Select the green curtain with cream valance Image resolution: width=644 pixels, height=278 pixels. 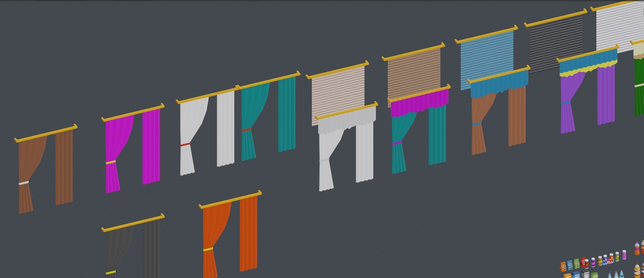tap(638, 78)
